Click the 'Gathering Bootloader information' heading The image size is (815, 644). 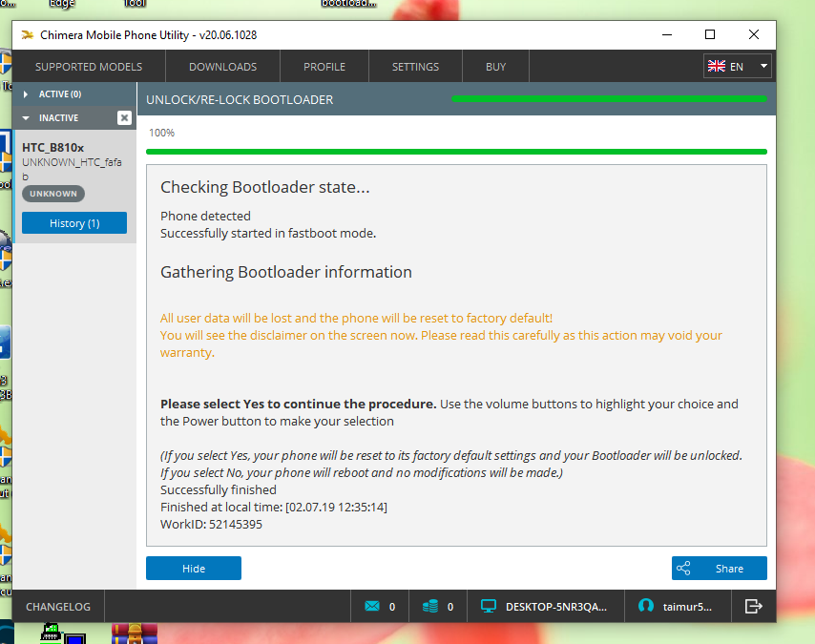pyautogui.click(x=286, y=272)
